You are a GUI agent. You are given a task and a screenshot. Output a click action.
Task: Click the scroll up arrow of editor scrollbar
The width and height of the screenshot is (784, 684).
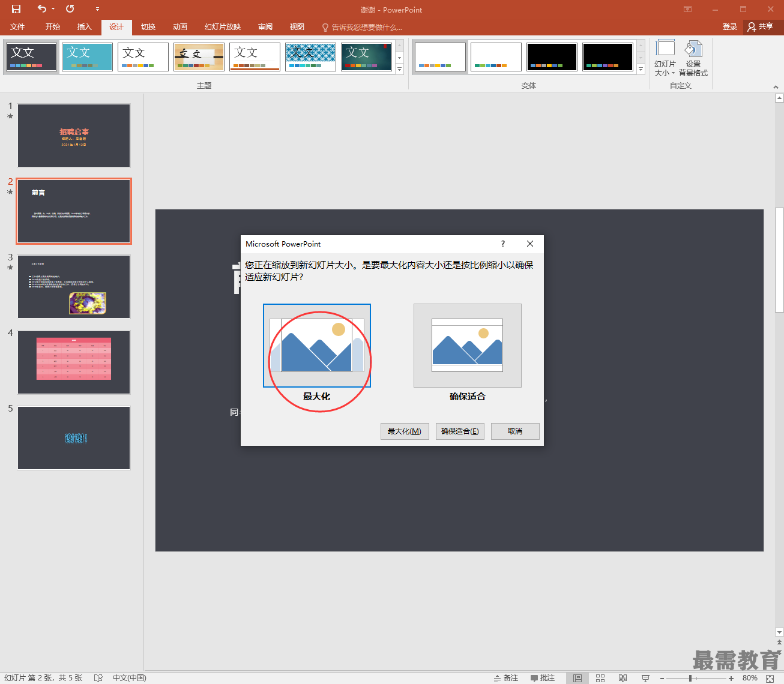[x=779, y=97]
